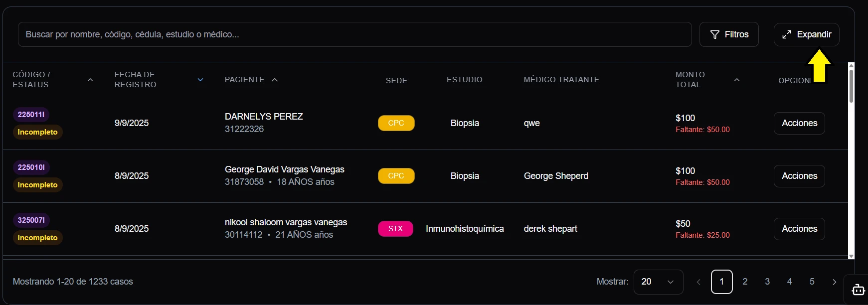Click the table vertical scrollbar down arrow
868x305 pixels.
(x=851, y=256)
